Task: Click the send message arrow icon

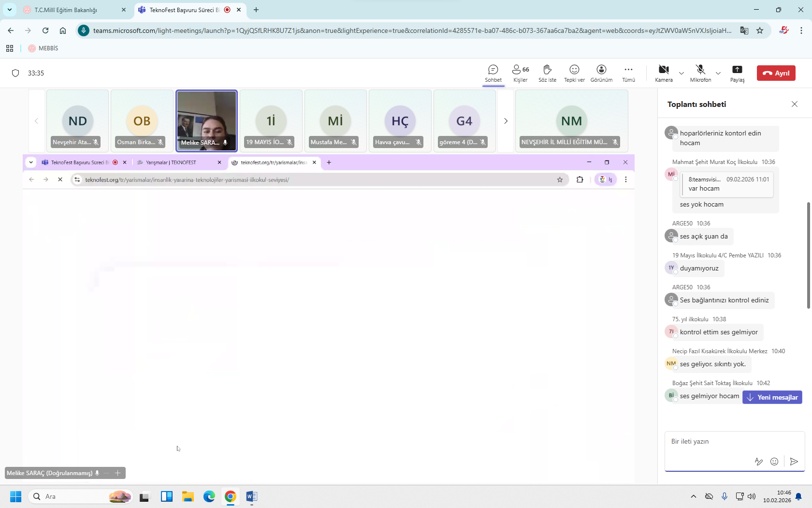Action: (x=794, y=462)
